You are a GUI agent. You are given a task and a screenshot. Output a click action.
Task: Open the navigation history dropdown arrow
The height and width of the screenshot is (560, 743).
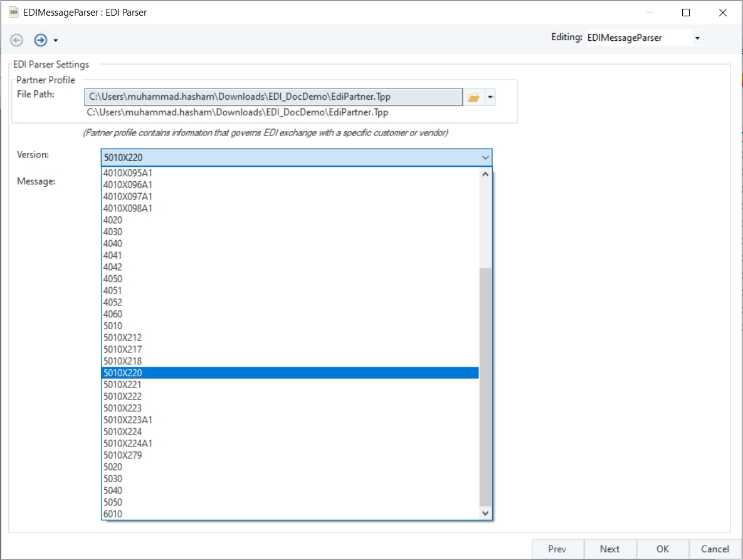56,41
